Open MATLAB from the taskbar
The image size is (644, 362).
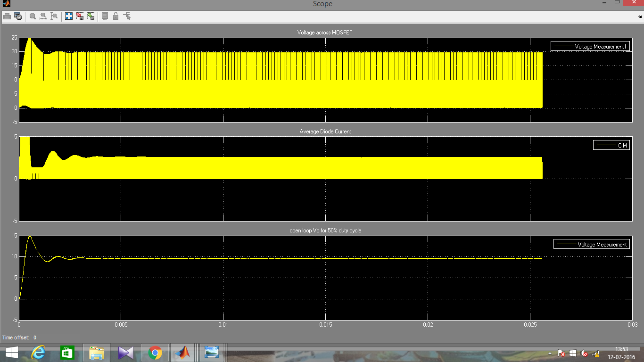pos(183,353)
